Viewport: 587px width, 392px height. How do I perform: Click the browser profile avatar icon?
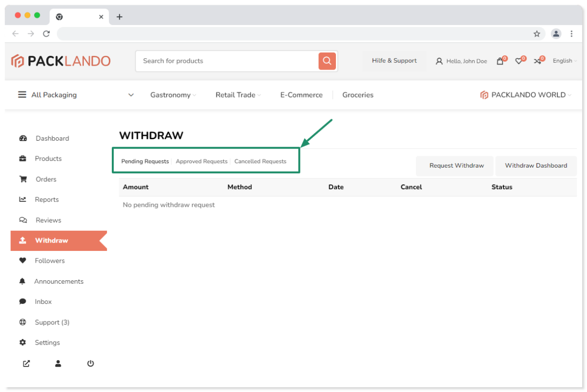(x=556, y=34)
